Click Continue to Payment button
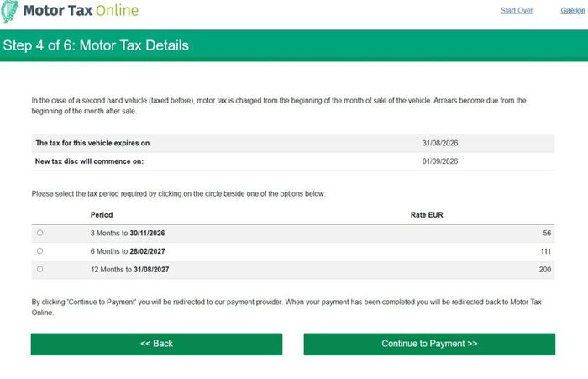Screen dimensions: 588x379 [x=429, y=344]
